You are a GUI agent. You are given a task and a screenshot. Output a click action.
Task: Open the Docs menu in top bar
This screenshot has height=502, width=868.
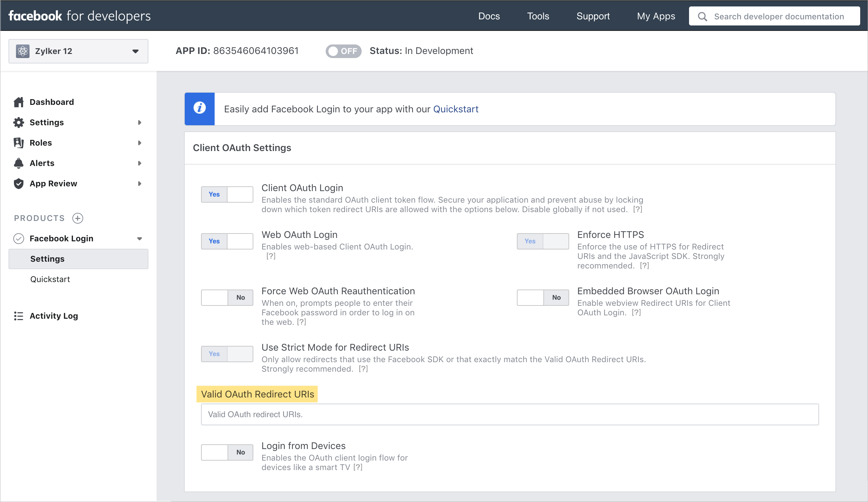489,16
